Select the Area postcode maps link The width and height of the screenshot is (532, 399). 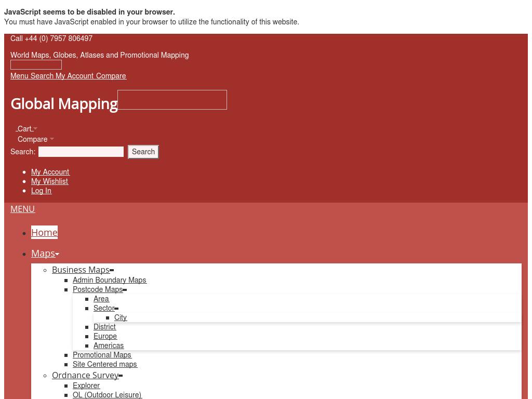[101, 299]
